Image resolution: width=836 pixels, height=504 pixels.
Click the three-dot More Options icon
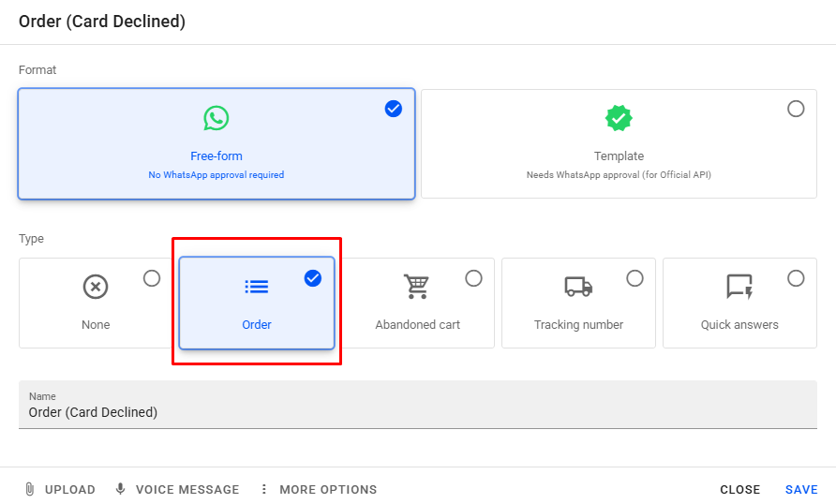coord(263,489)
